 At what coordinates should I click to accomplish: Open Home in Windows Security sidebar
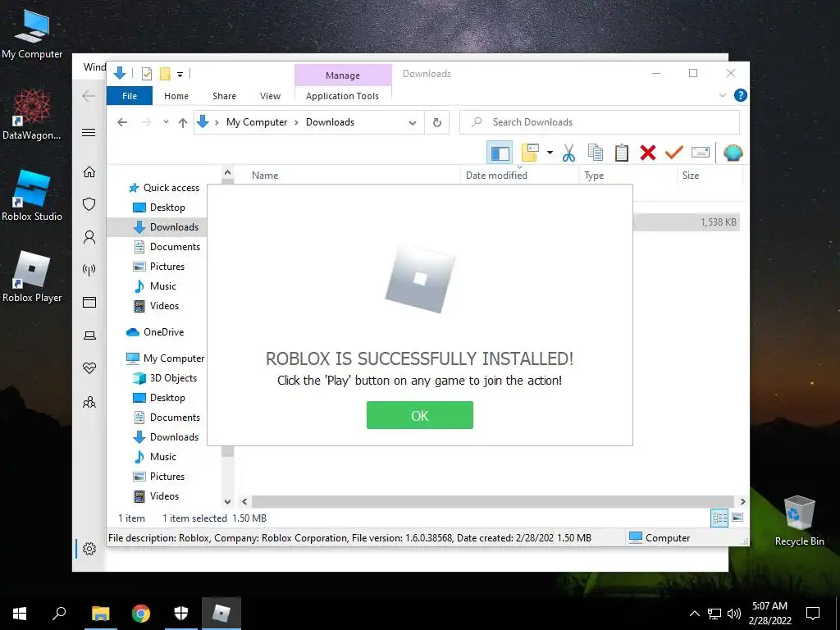tap(89, 171)
